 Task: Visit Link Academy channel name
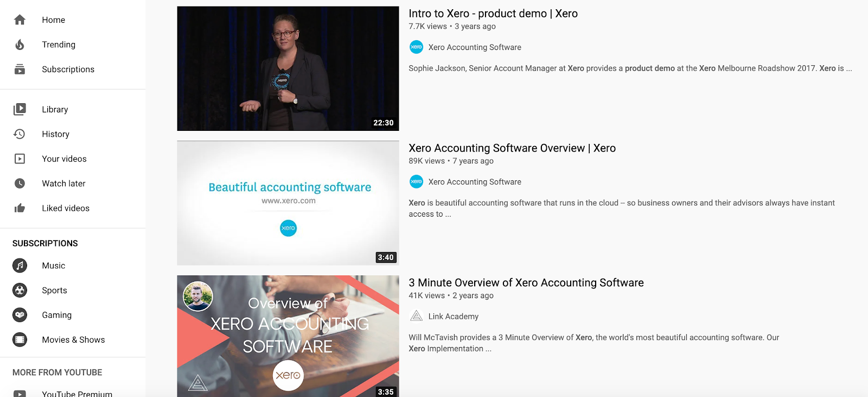[454, 316]
